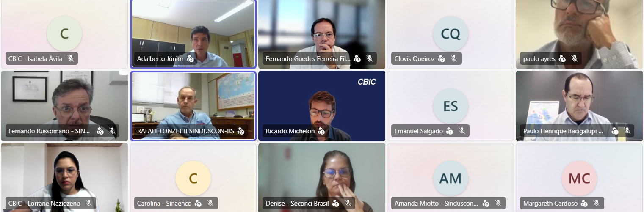Screen dimensions: 644x212
Task: Click Carolina - Sinaenco's muted microphone icon
Action: point(210,204)
